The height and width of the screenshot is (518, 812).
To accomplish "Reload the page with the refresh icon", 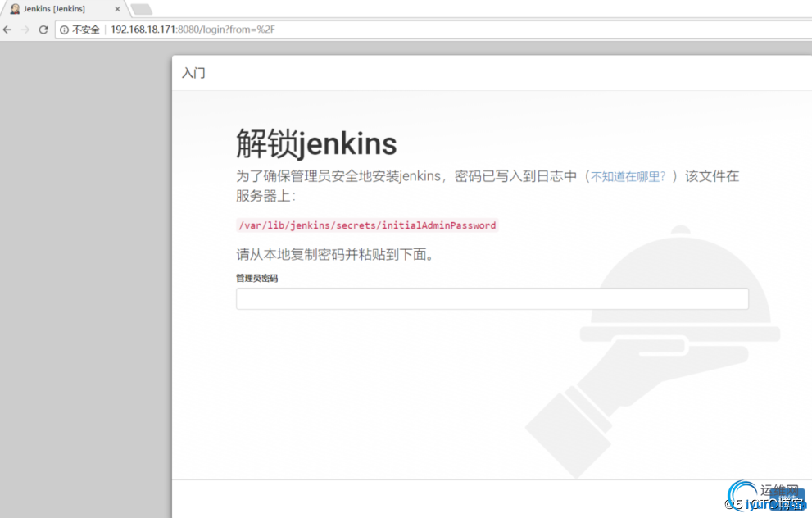I will pos(43,30).
